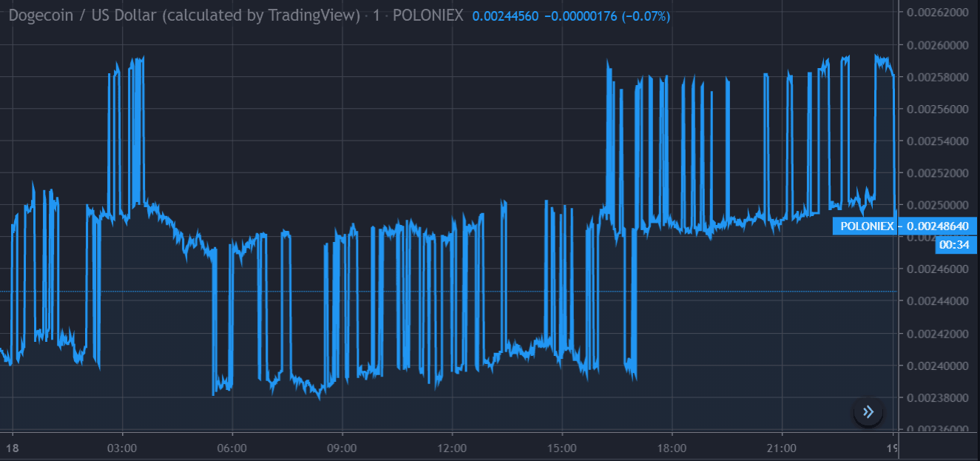Click the 0.00252000 price axis label
The image size is (980, 461).
coord(937,173)
